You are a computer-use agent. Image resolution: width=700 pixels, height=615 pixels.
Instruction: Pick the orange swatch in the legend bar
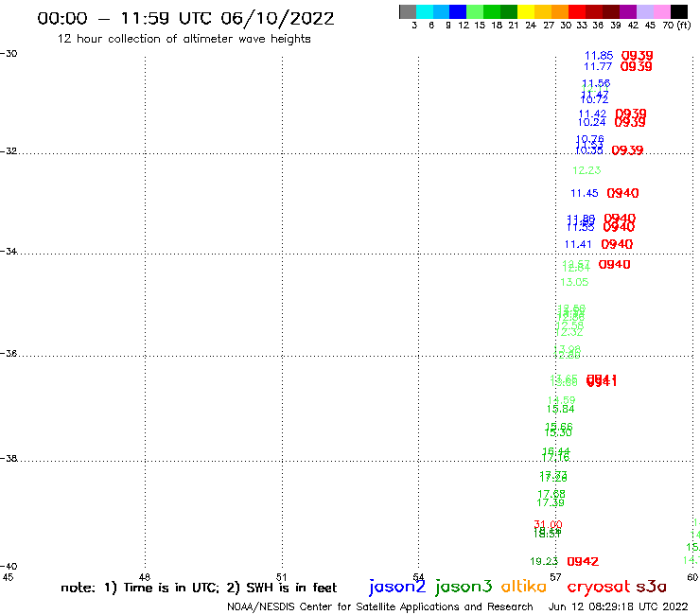tap(560, 11)
